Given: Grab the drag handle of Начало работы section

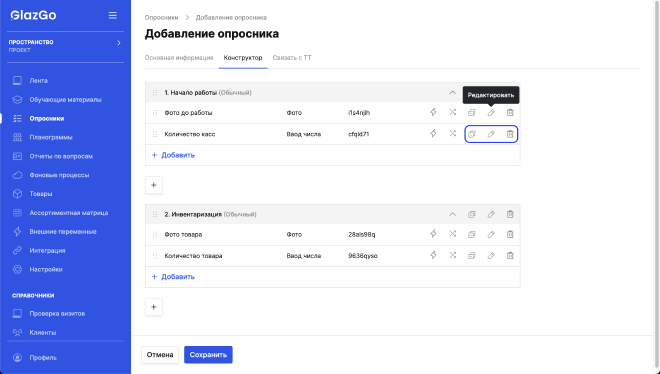Looking at the screenshot, I should [155, 93].
